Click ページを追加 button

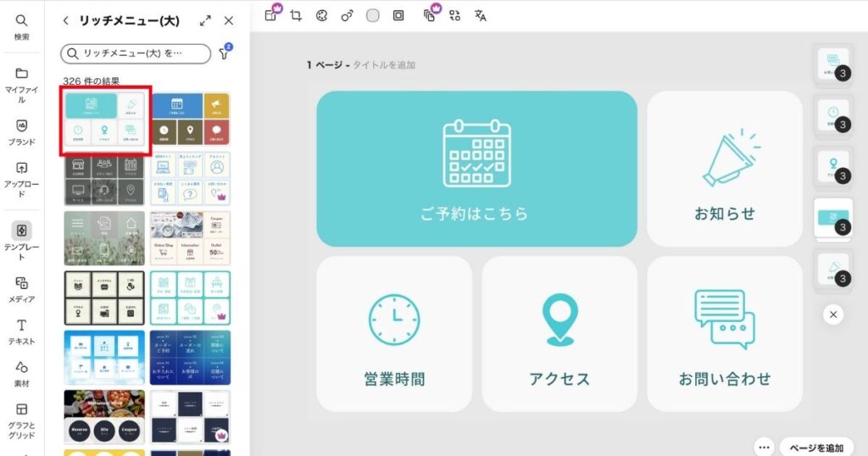(816, 447)
